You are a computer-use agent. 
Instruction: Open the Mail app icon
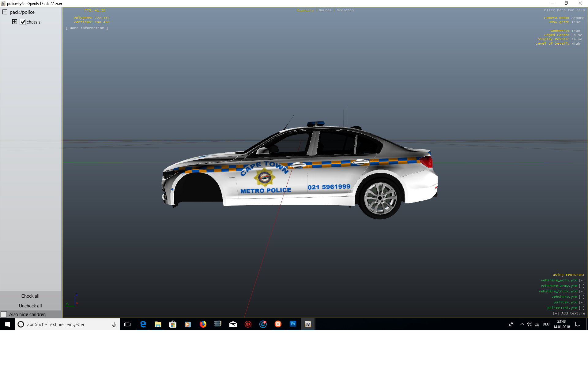point(233,324)
